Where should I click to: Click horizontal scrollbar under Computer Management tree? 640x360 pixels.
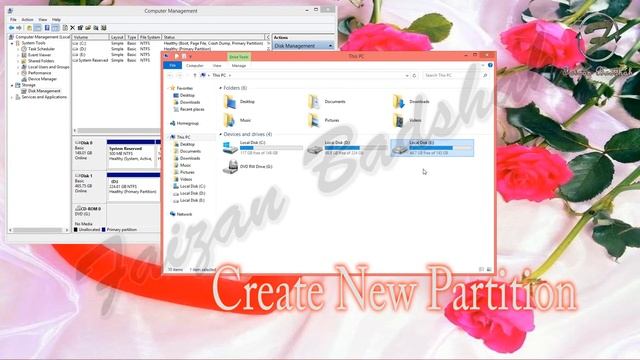click(x=39, y=230)
